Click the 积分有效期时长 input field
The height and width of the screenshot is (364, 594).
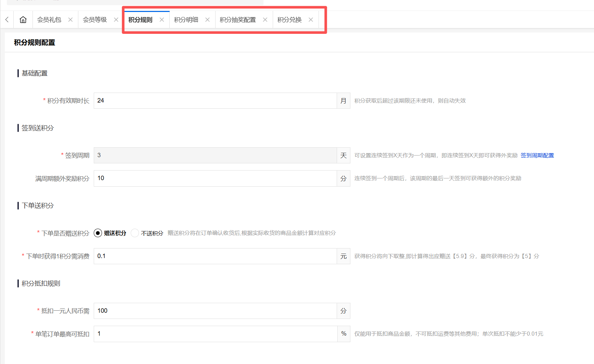coord(215,101)
